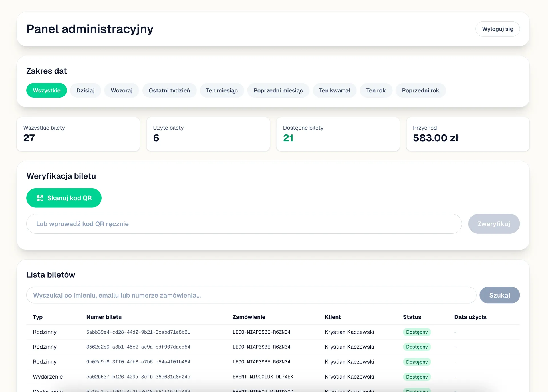
Task: Click the Data użycia column header
Action: (x=470, y=317)
